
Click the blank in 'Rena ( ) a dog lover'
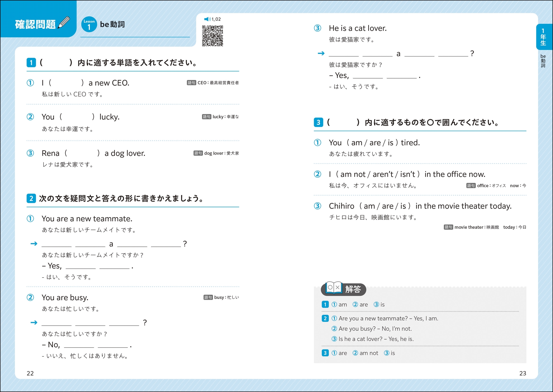[x=82, y=153]
